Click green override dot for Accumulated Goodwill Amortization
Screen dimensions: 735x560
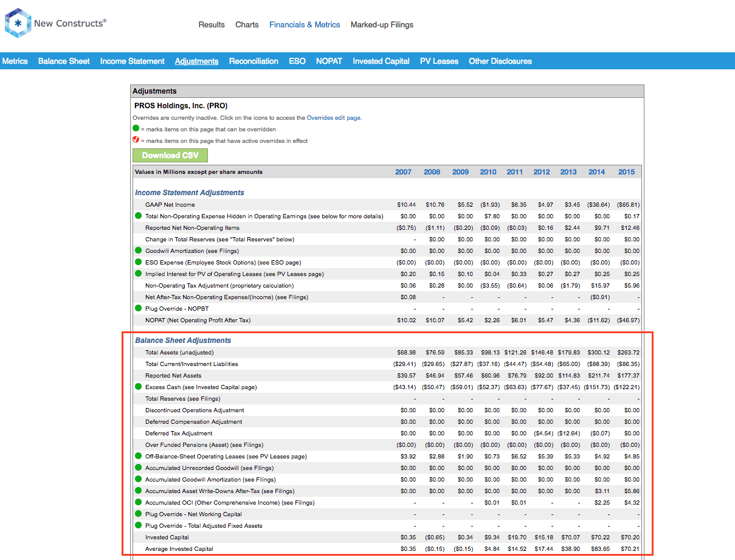point(138,479)
